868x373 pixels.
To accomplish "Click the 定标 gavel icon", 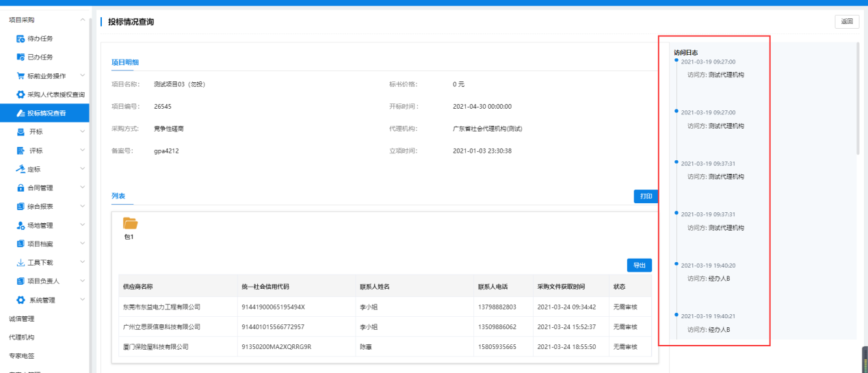I will (21, 169).
